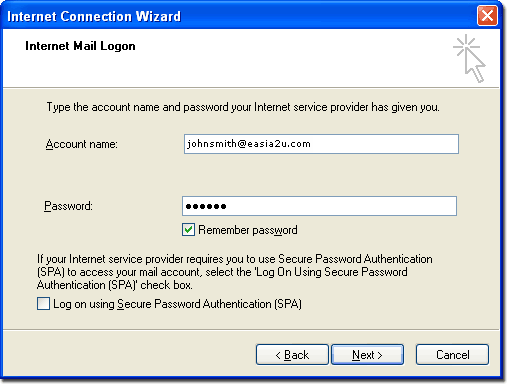The height and width of the screenshot is (384, 507).
Task: Focus the Account name text field
Action: 321,144
